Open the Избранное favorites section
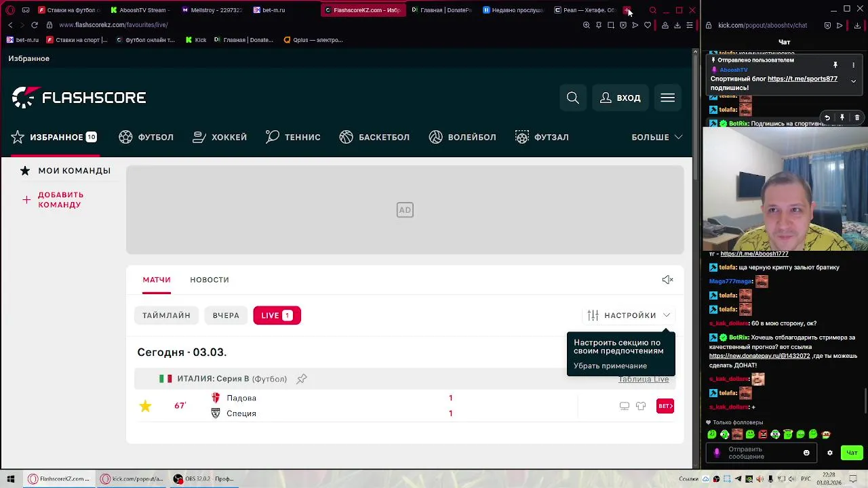The width and height of the screenshot is (868, 488). coord(54,137)
